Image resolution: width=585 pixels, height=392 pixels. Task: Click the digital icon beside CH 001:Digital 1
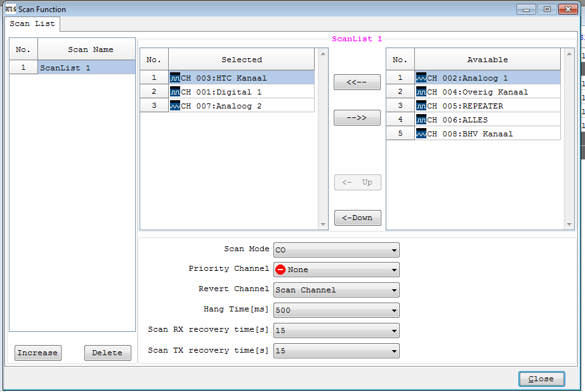click(175, 92)
